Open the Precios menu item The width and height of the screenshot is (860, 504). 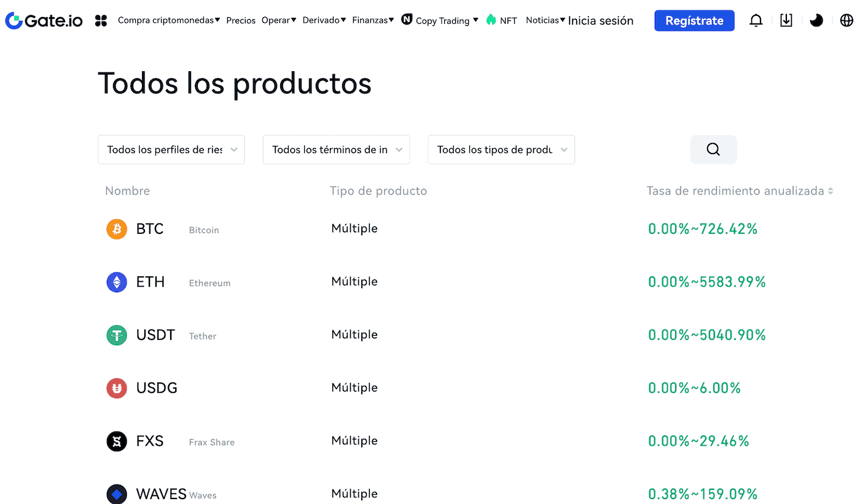(241, 20)
